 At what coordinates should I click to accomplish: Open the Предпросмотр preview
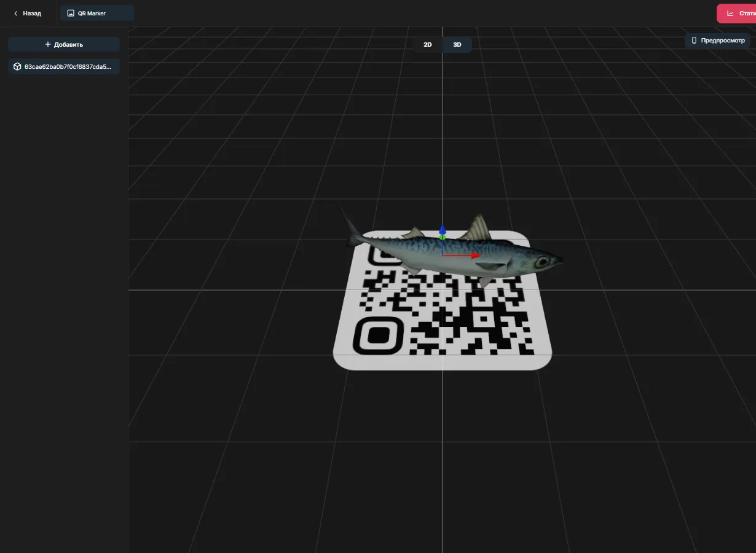[x=717, y=41]
